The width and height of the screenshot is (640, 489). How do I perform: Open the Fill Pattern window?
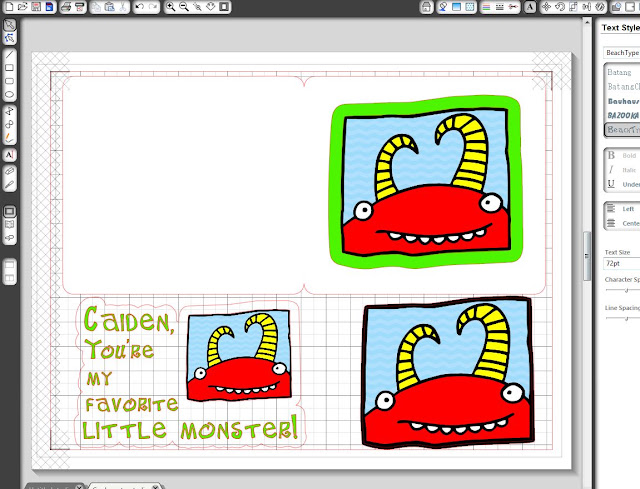coord(470,7)
